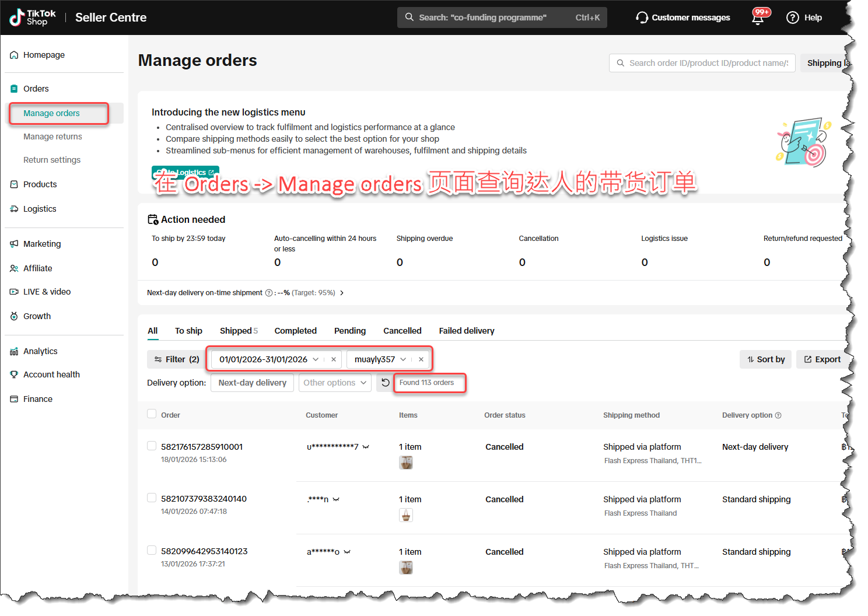Click the info icon next to Delivery option header
This screenshot has width=868, height=616.
tap(778, 415)
